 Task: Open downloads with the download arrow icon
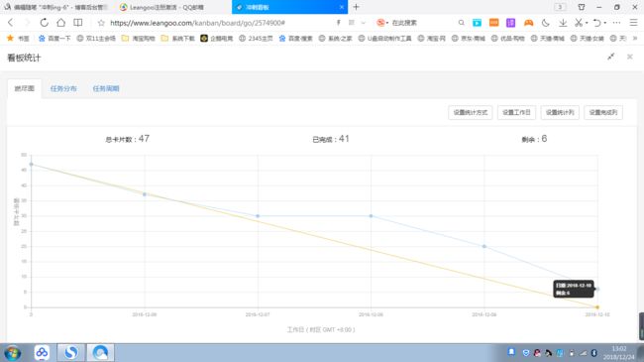[563, 23]
